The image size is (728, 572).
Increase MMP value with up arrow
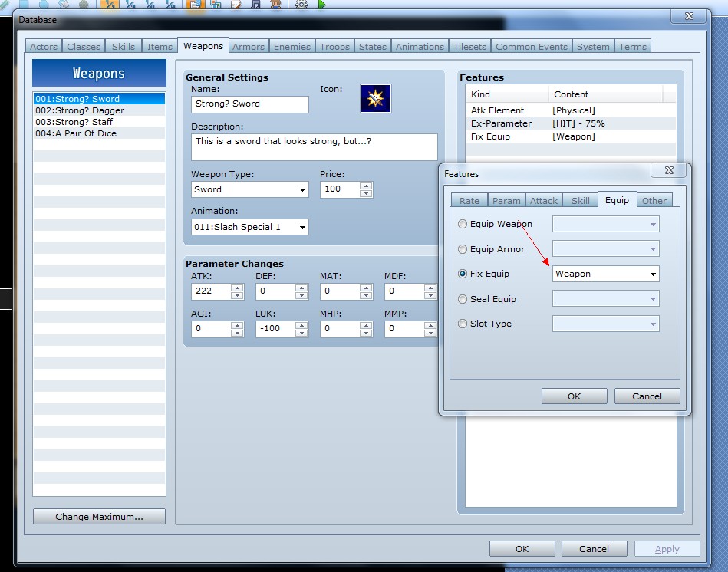430,325
